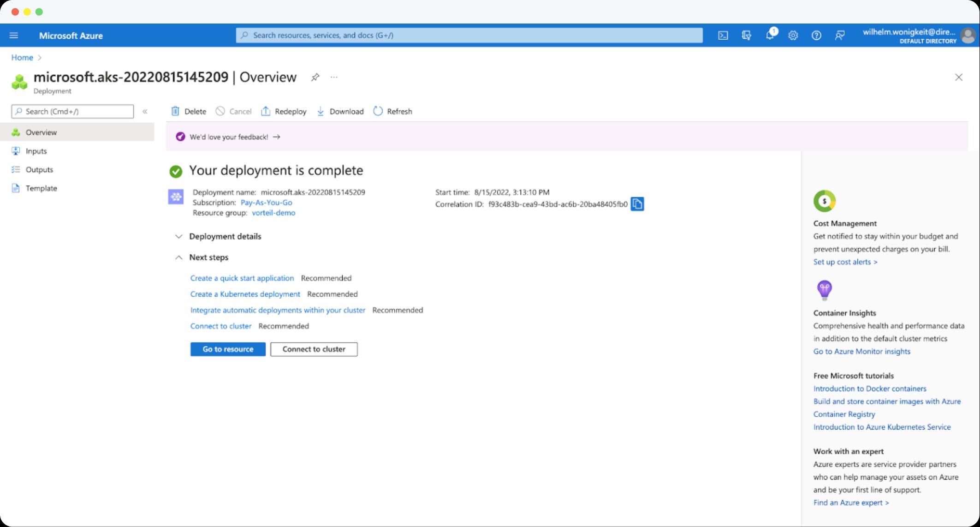Click the wilhelm.wonigkeit account name
The height and width of the screenshot is (527, 980).
[x=909, y=32]
